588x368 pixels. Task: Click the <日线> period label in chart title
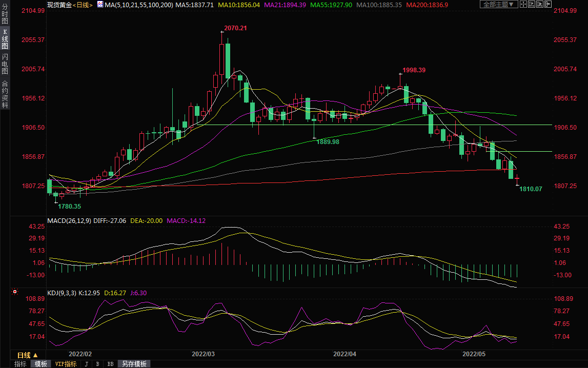83,5
